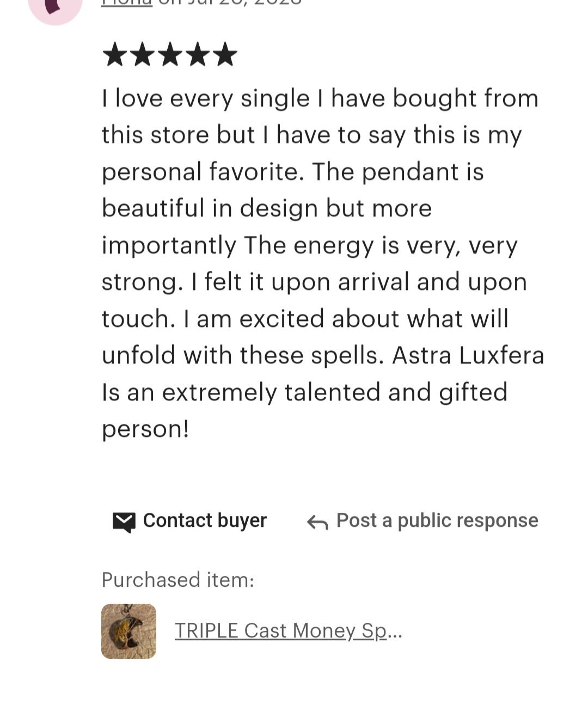Open the moon pendant purchased item thumbnail
The height and width of the screenshot is (704, 588).
[x=128, y=631]
